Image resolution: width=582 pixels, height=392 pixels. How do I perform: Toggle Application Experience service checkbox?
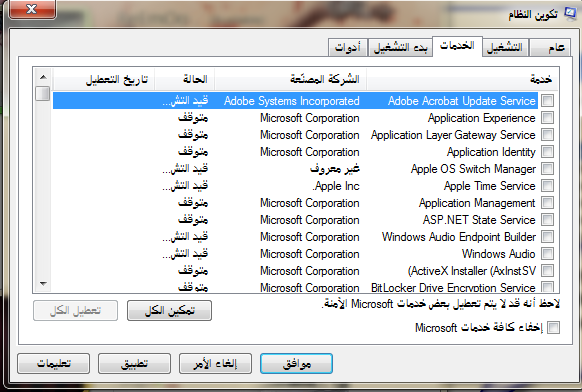click(547, 118)
